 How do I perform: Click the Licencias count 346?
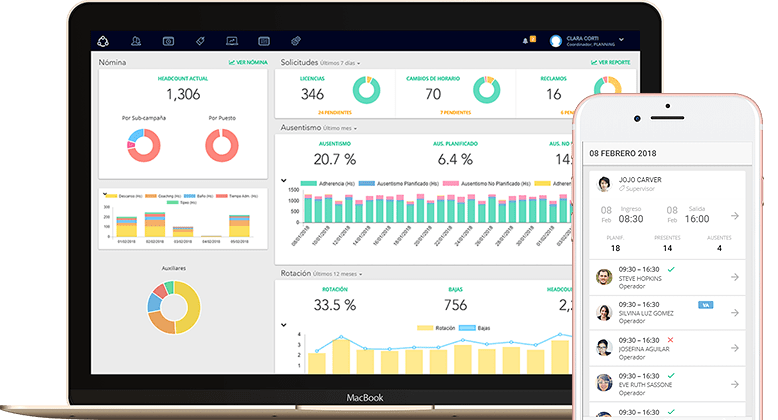point(312,94)
